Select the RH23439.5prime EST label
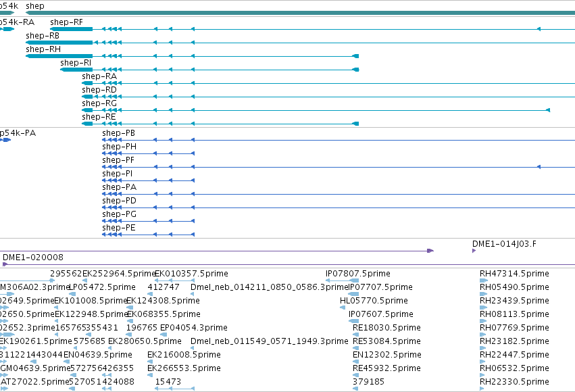The width and height of the screenshot is (575, 392). coord(514,301)
